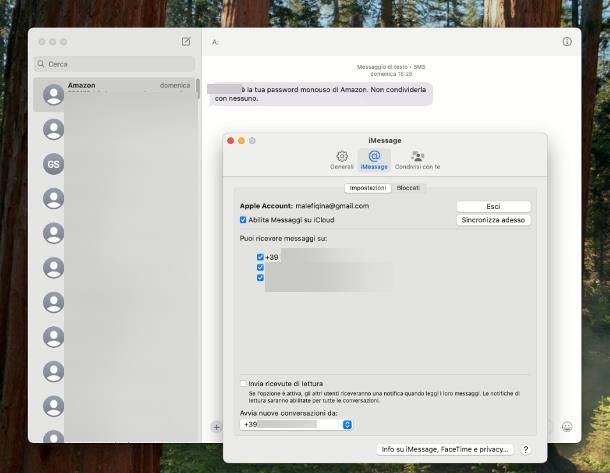Open the conversation info icon

(567, 42)
